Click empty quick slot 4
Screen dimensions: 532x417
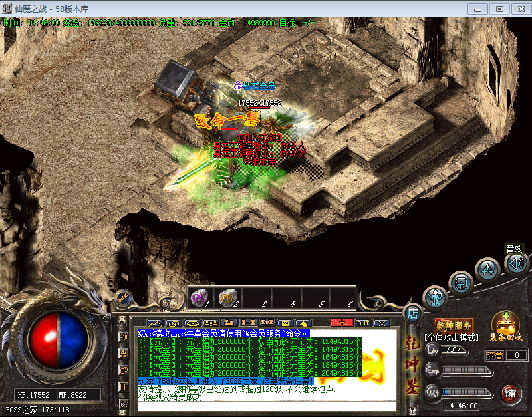[x=286, y=298]
